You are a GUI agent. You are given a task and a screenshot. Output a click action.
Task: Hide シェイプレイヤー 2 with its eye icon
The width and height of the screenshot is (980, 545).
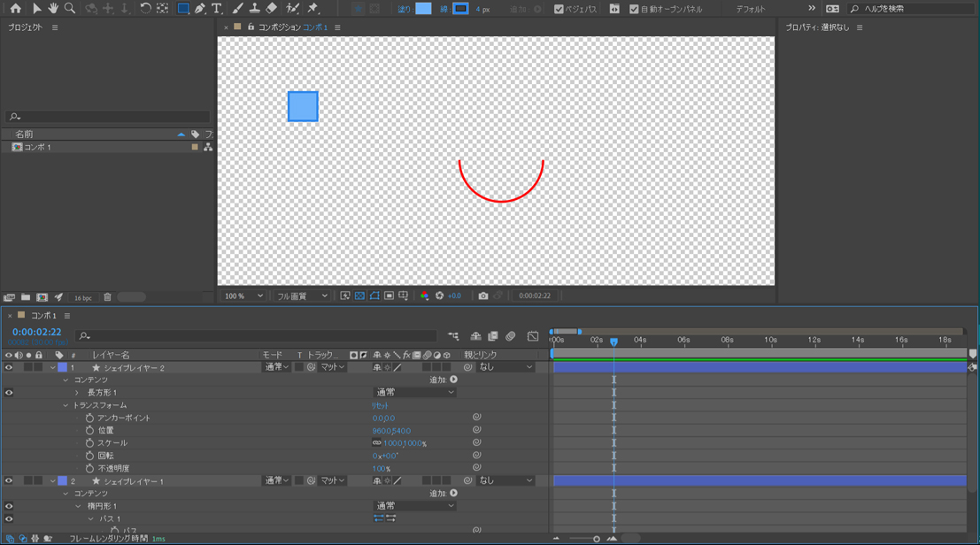[9, 367]
